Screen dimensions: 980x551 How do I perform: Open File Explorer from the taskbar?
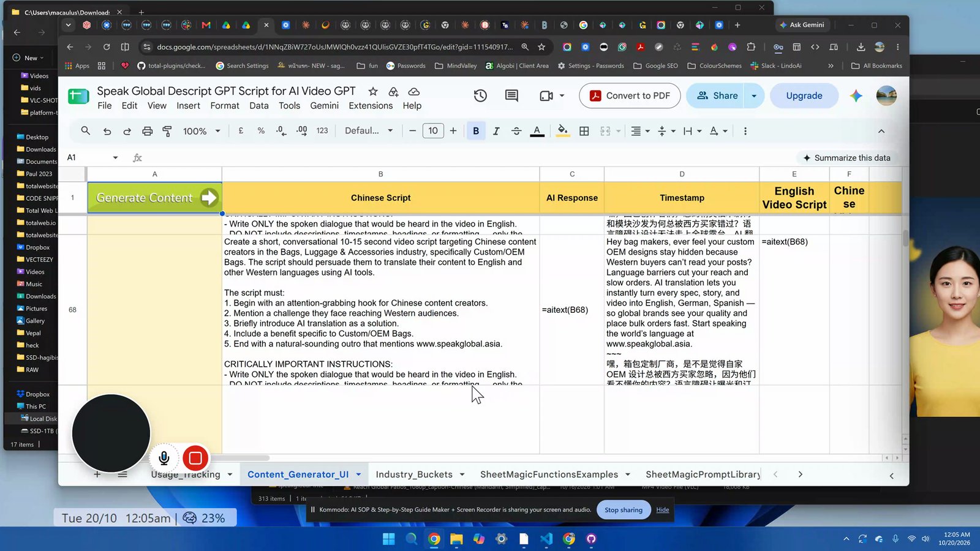(456, 539)
